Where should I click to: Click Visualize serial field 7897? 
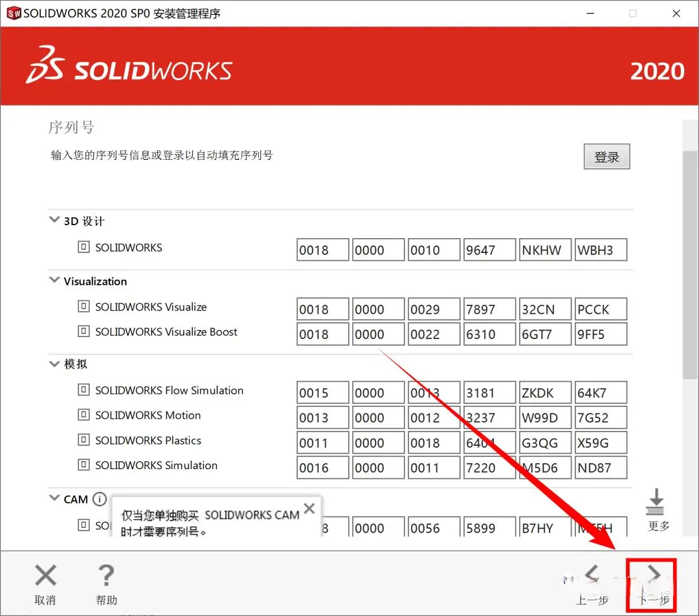[489, 309]
